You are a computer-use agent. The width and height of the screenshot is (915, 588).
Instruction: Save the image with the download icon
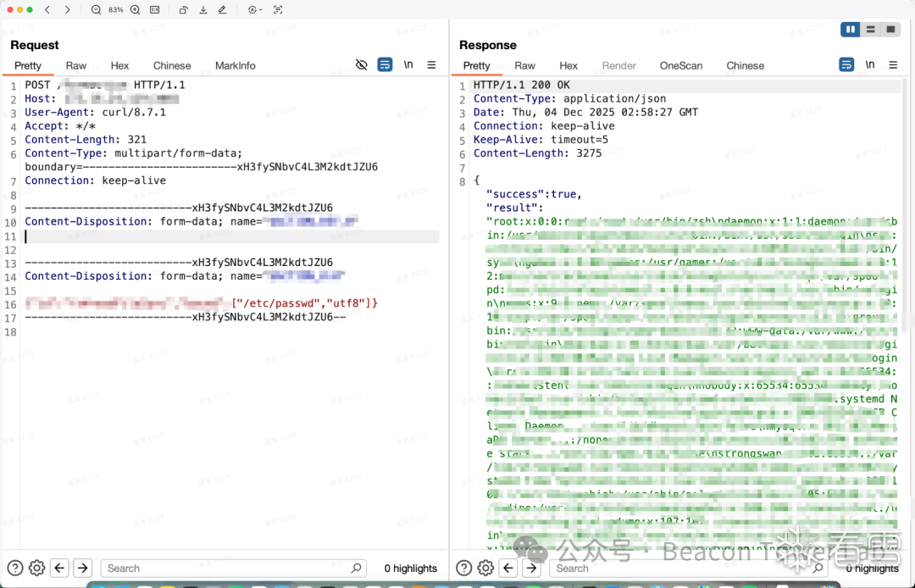[x=203, y=10]
